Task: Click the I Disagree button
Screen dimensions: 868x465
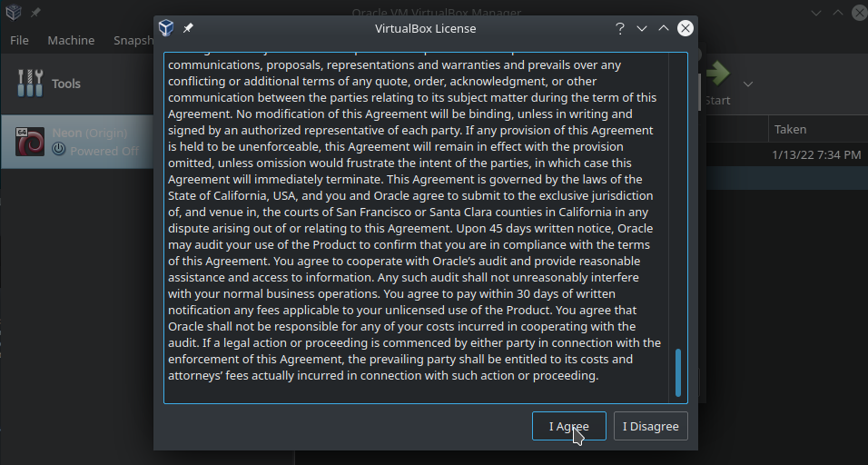Action: (650, 426)
